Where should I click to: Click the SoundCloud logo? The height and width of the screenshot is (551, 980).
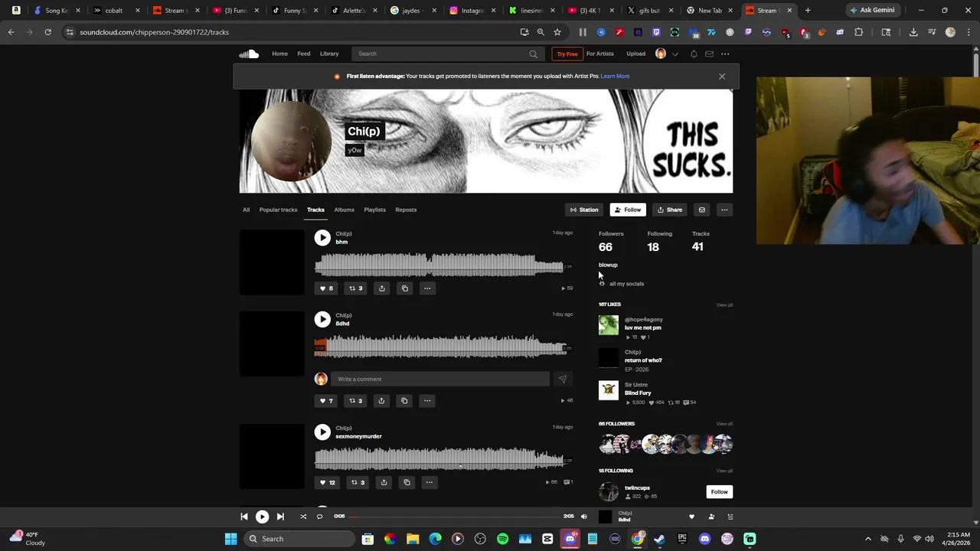pos(248,54)
